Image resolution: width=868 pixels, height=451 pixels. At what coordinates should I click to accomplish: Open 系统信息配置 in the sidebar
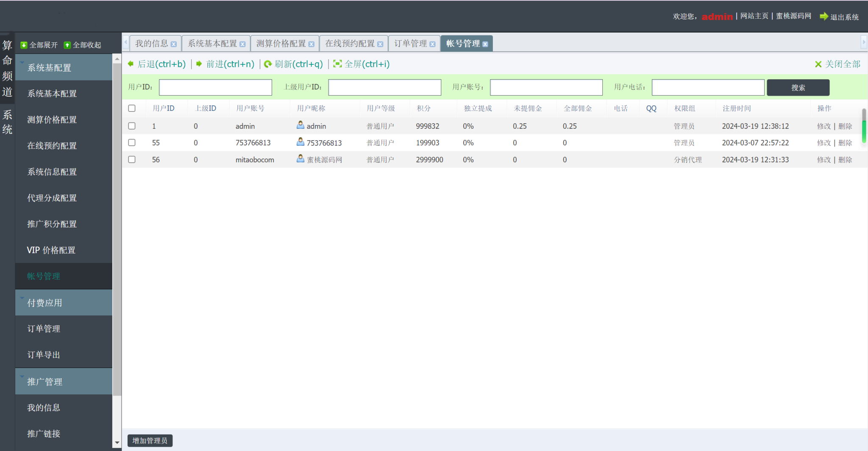point(64,172)
